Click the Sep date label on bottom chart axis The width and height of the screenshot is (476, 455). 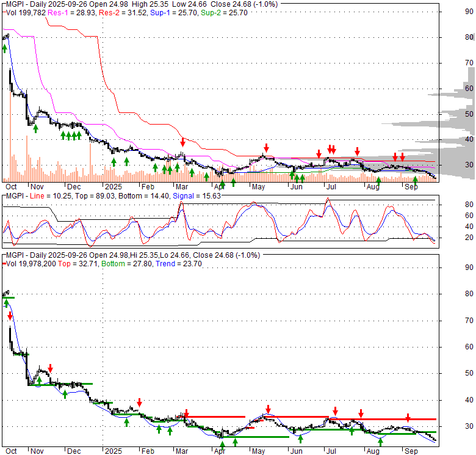click(411, 451)
